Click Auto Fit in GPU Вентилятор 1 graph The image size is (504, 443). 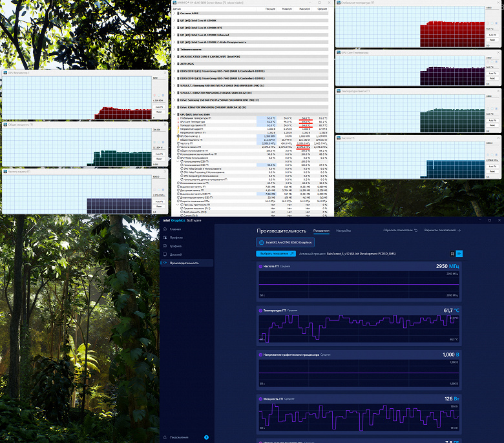tap(159, 107)
